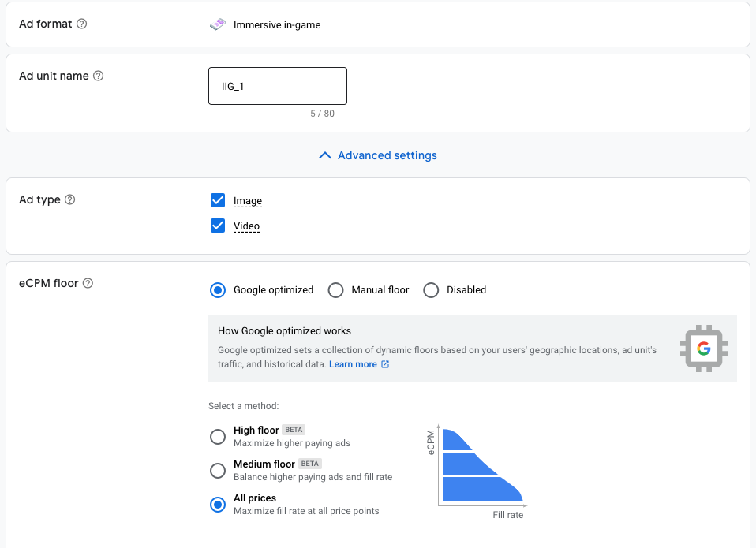The image size is (756, 548).
Task: Click the Ad format help icon
Action: pyautogui.click(x=82, y=24)
